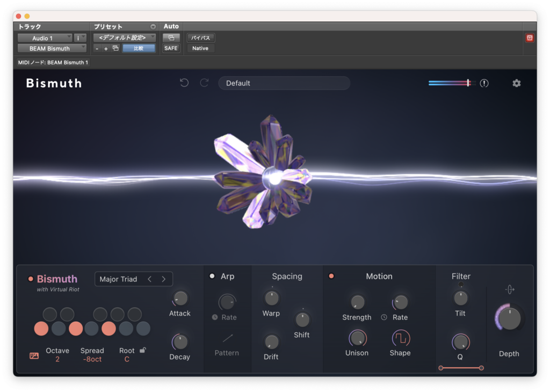Image resolution: width=550 pixels, height=392 pixels.
Task: Toggle the Bismuth module power dot
Action: point(31,279)
